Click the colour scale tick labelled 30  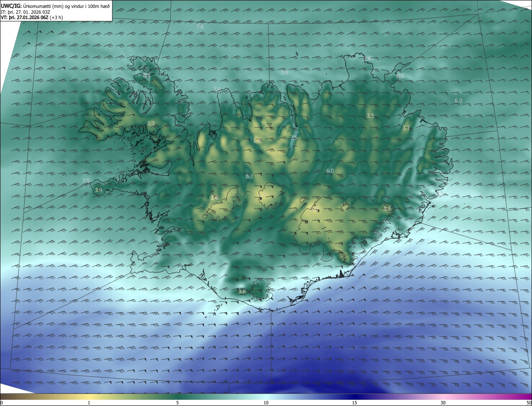pos(443,403)
